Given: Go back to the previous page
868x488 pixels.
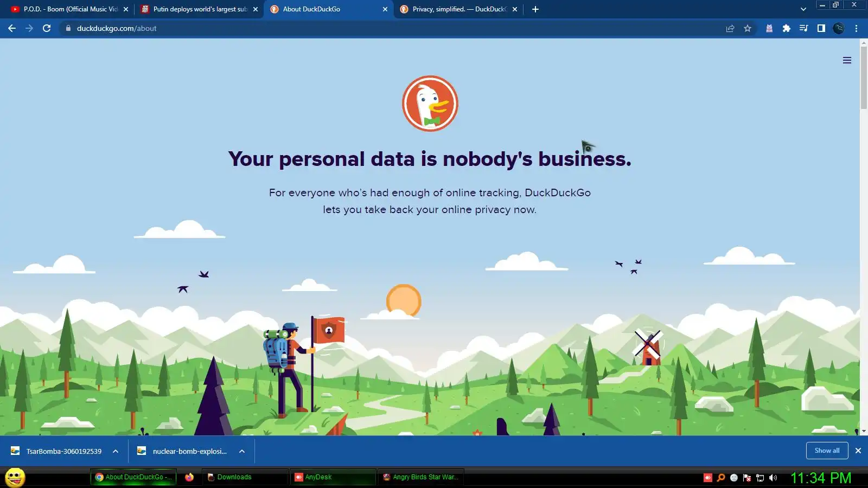Looking at the screenshot, I should pyautogui.click(x=12, y=28).
